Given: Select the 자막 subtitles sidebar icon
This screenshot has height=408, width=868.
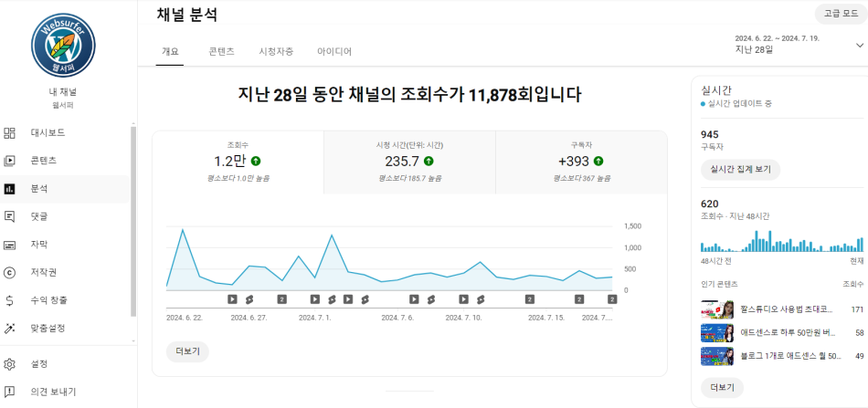Looking at the screenshot, I should click(x=10, y=245).
